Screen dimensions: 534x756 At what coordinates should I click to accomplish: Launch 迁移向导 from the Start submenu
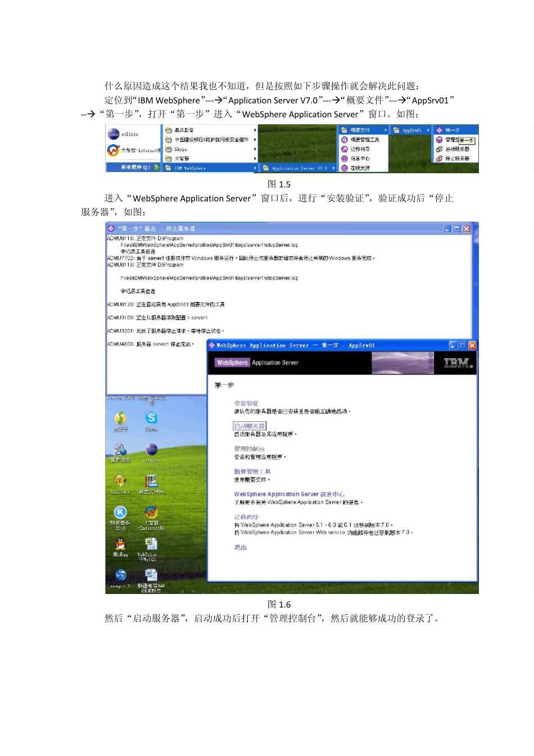pyautogui.click(x=364, y=149)
